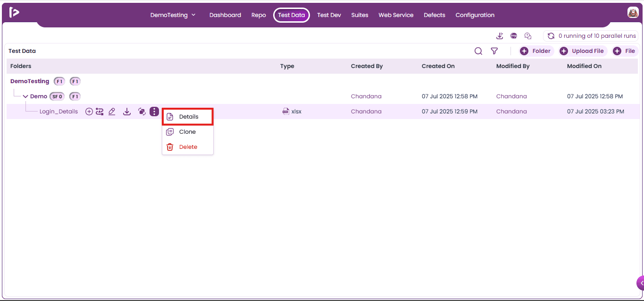
Task: Click the expand arrow at the right edge
Action: click(x=640, y=283)
